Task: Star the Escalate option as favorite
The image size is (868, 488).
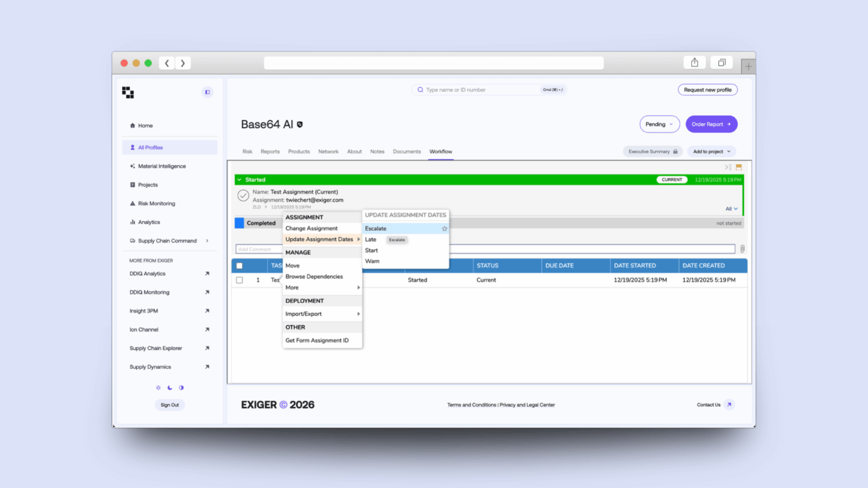Action: 444,228
